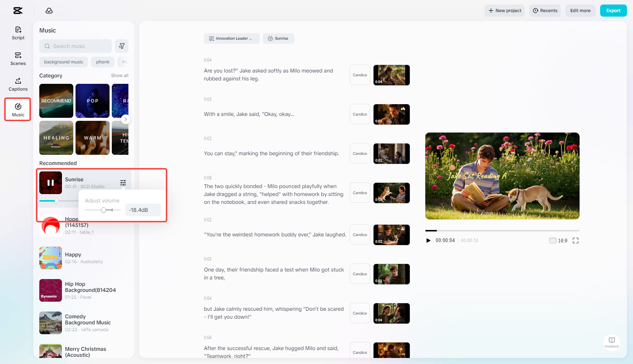Play the video in the preview player
This screenshot has width=633, height=364.
pos(428,240)
